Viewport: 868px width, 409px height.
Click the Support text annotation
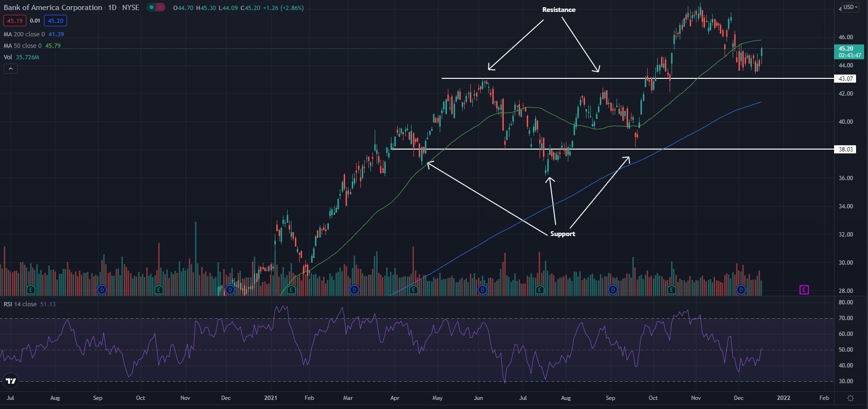[563, 234]
